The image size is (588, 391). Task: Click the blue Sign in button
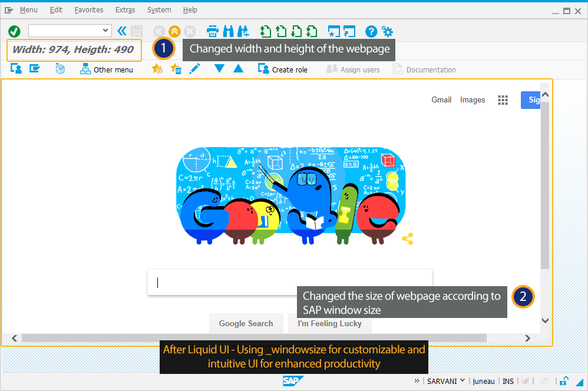531,100
